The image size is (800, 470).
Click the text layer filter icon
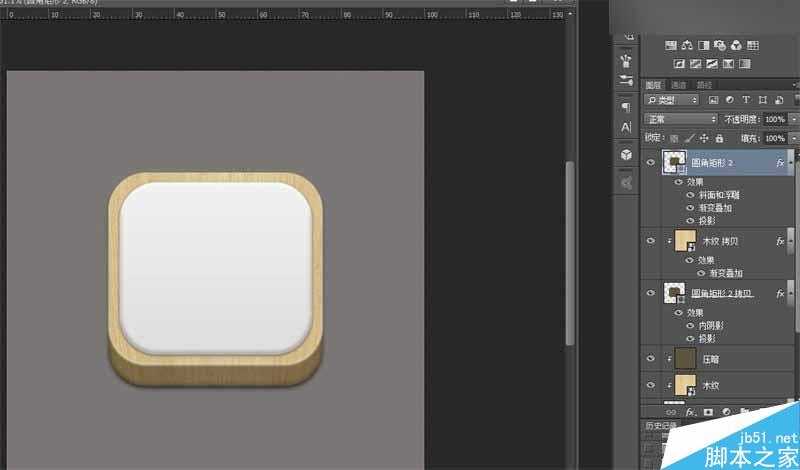(746, 101)
